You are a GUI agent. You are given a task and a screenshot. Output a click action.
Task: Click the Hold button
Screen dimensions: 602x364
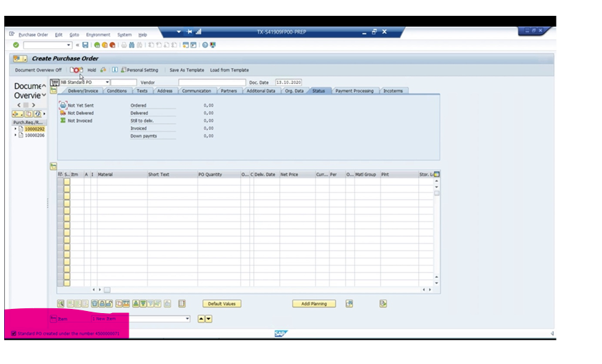(x=92, y=70)
